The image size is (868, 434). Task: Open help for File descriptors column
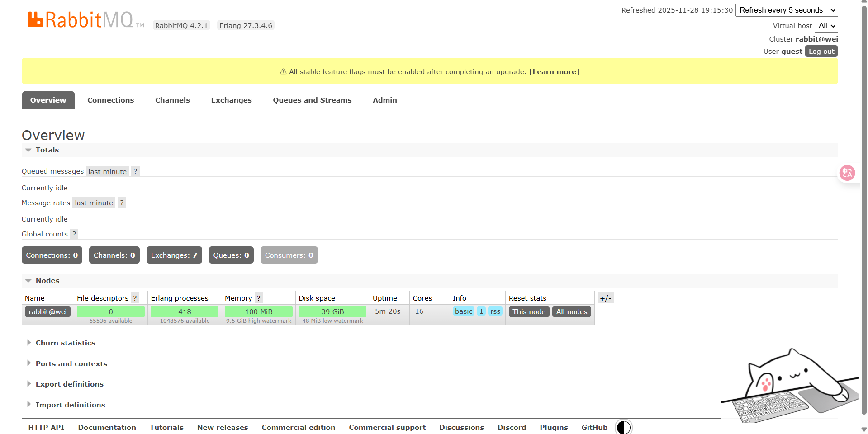tap(135, 298)
